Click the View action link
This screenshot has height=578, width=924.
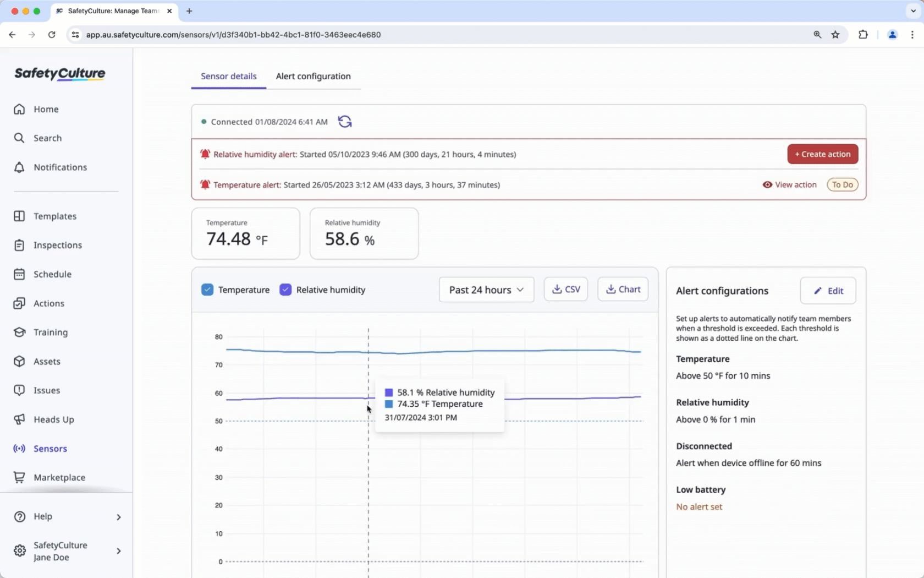click(789, 185)
